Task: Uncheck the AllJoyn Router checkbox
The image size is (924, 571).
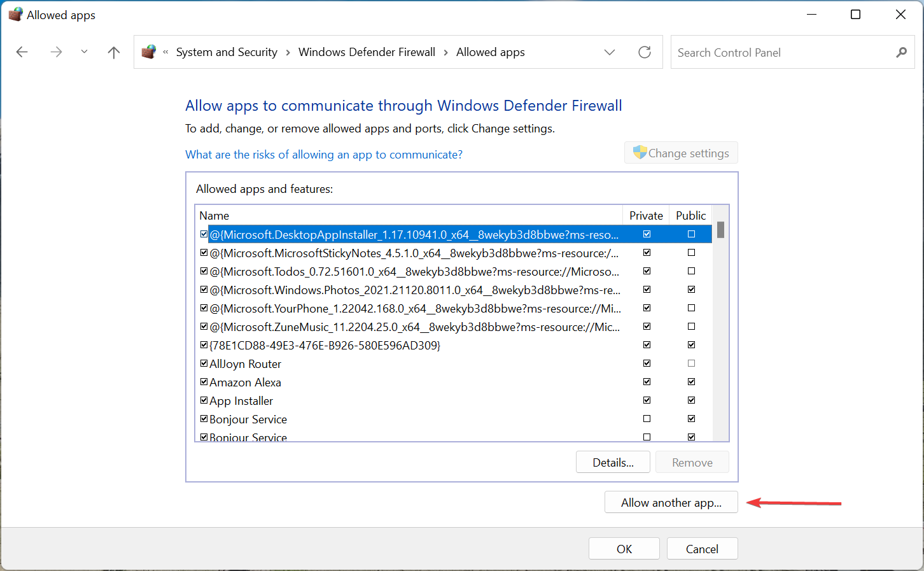Action: pyautogui.click(x=204, y=363)
